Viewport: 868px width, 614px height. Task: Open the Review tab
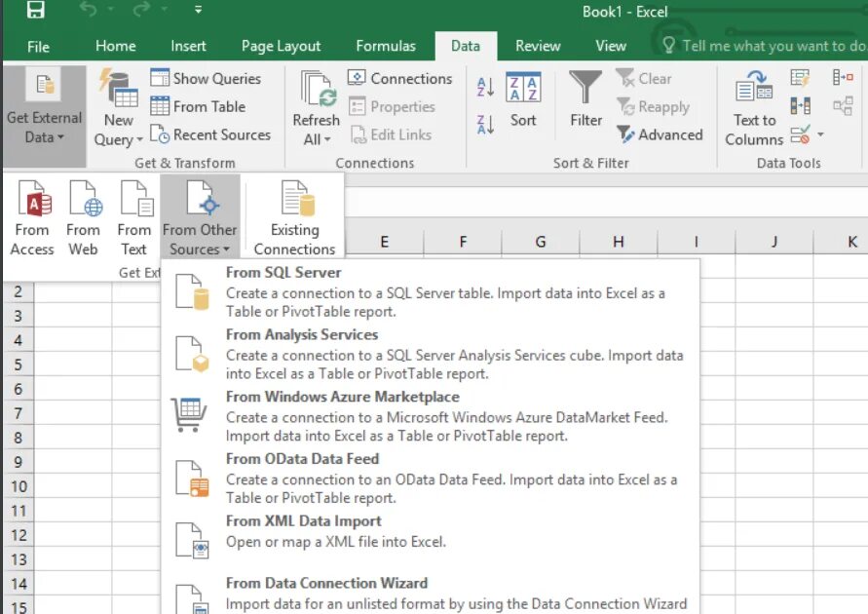point(538,46)
